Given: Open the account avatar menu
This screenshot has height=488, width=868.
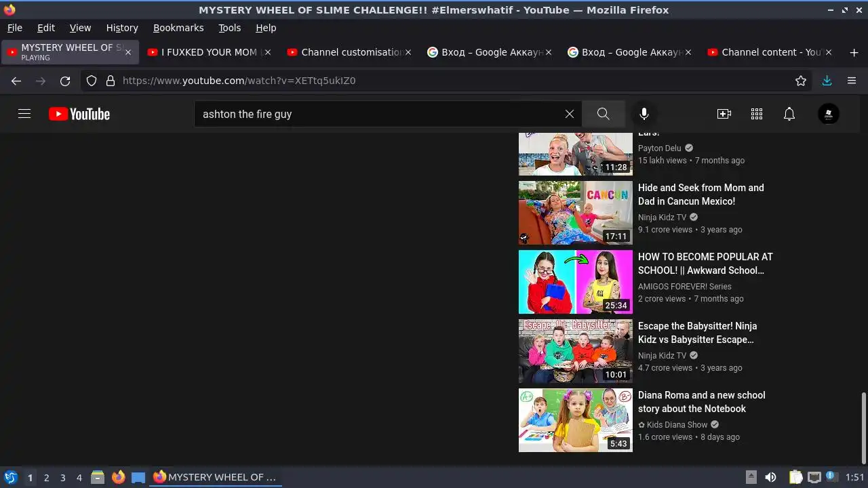Looking at the screenshot, I should tap(829, 114).
